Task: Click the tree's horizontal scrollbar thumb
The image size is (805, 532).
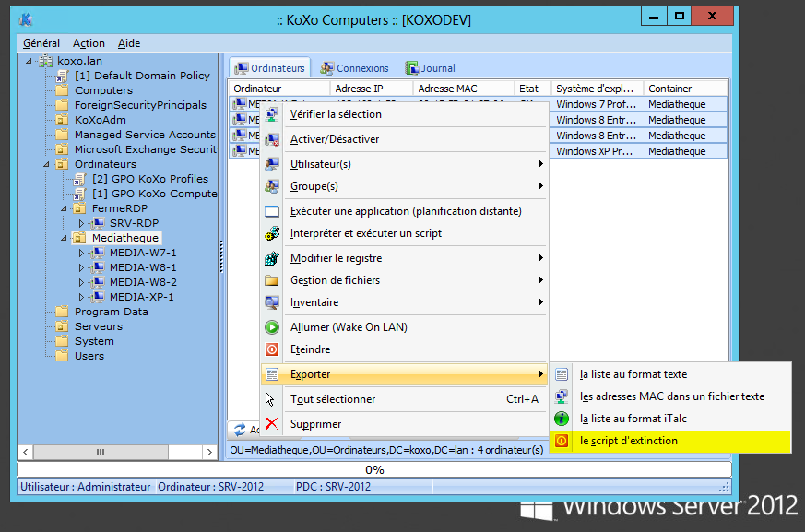Action: click(101, 452)
